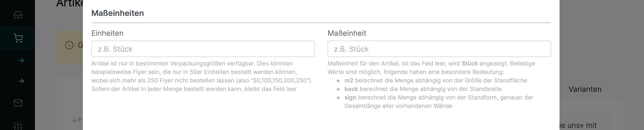
Task: Click the bold m2 keyword in the list
Action: [349, 80]
